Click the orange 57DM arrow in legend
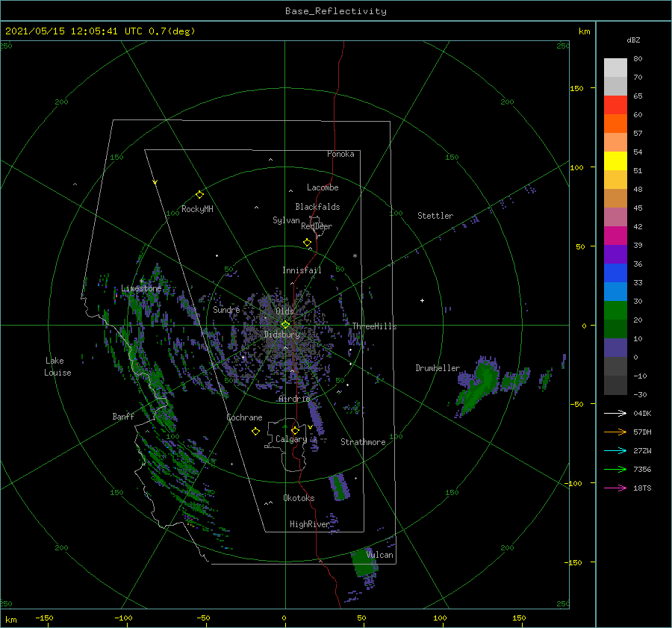Screen dimensions: 672x628 (x=615, y=432)
